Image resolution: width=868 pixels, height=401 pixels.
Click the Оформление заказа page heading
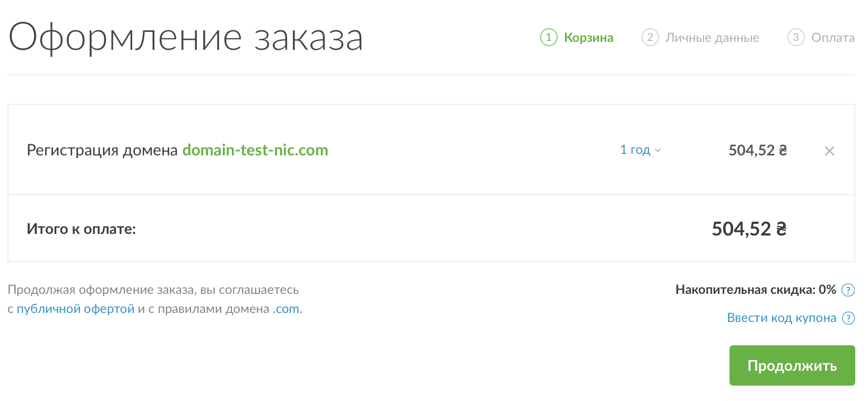[x=186, y=38]
